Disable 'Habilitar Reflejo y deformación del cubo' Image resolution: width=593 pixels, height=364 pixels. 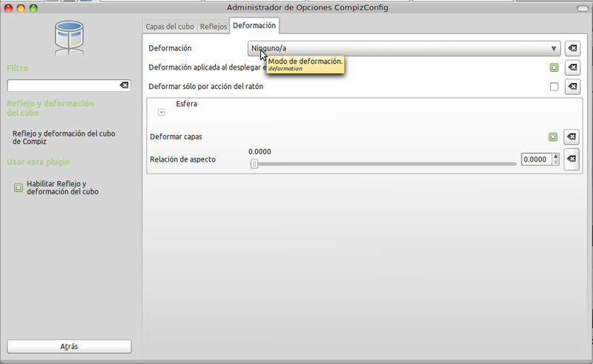19,188
